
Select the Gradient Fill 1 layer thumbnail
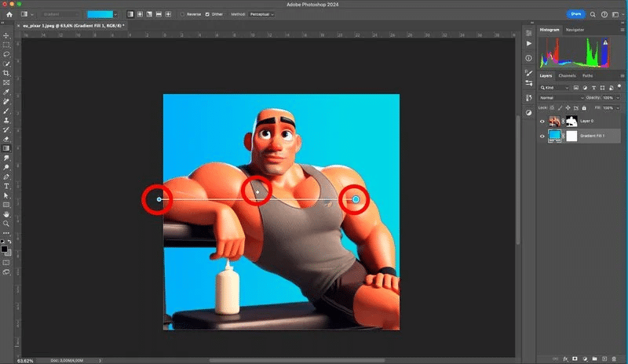[555, 136]
